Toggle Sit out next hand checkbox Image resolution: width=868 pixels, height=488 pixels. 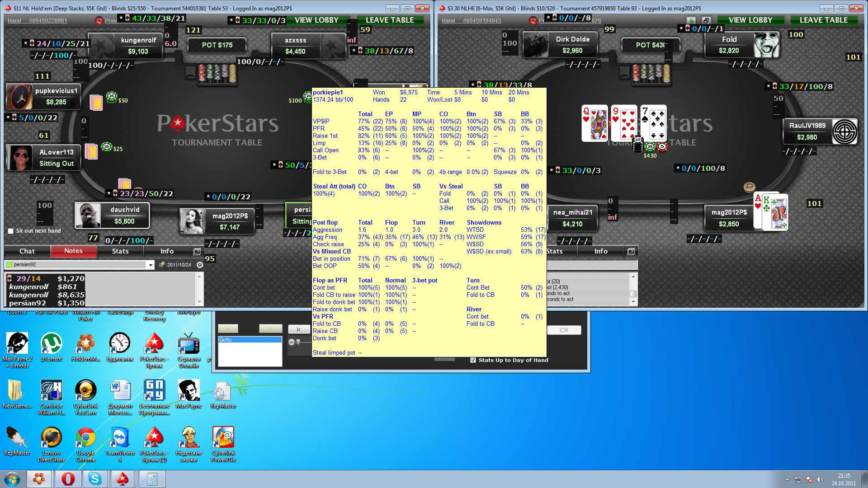coord(10,231)
